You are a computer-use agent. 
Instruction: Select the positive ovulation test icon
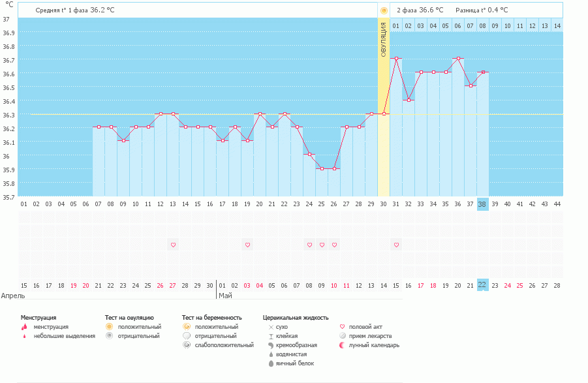point(109,327)
